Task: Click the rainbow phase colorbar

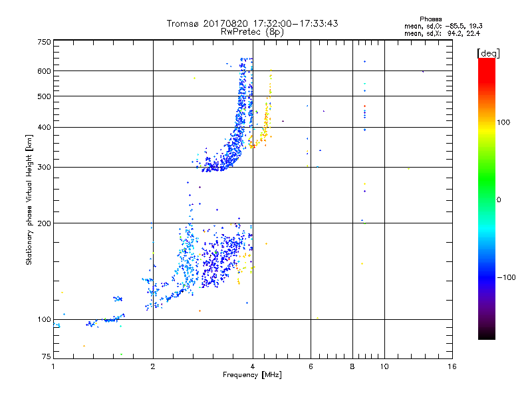Action: pos(487,198)
